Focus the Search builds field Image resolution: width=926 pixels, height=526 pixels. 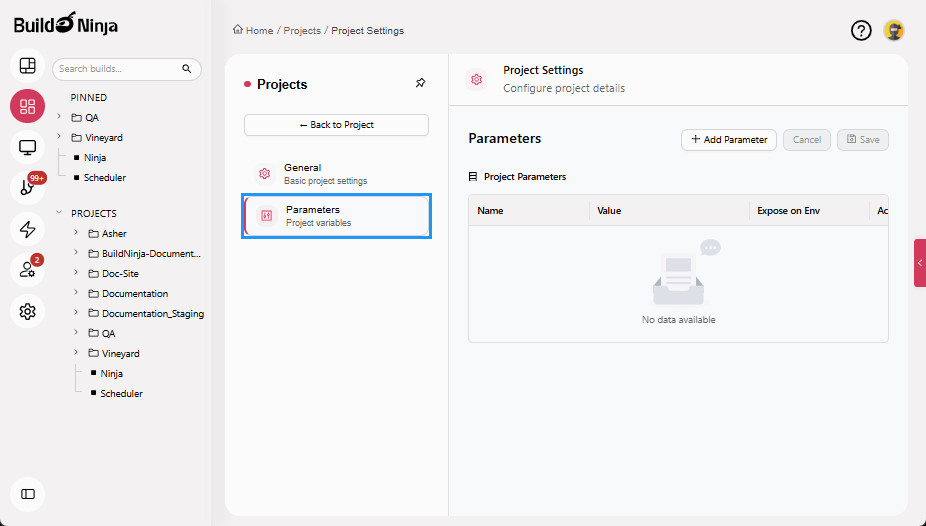coord(126,69)
